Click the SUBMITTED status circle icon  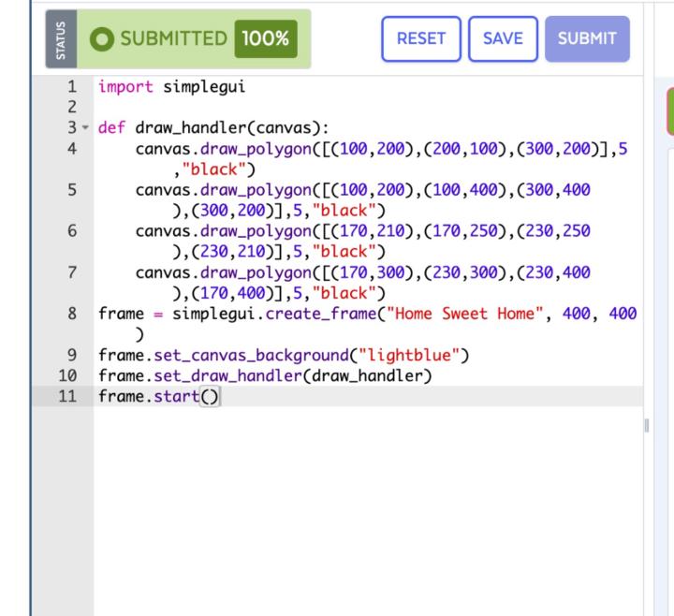pyautogui.click(x=98, y=38)
